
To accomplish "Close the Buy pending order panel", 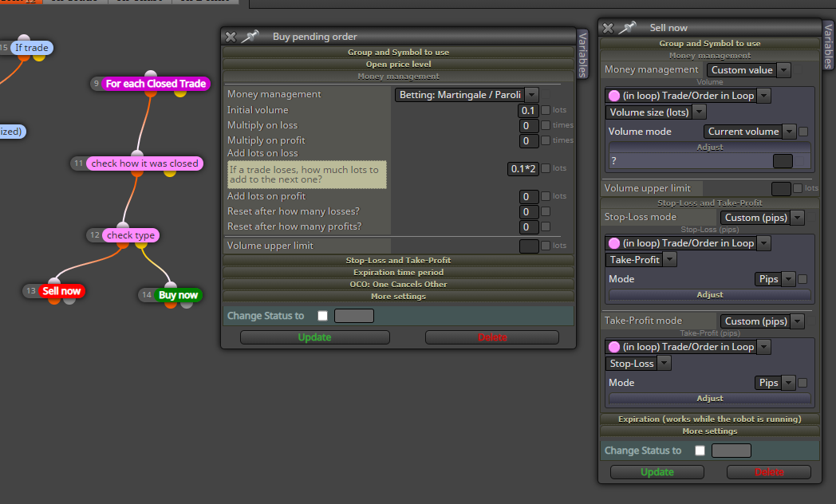I will point(231,37).
